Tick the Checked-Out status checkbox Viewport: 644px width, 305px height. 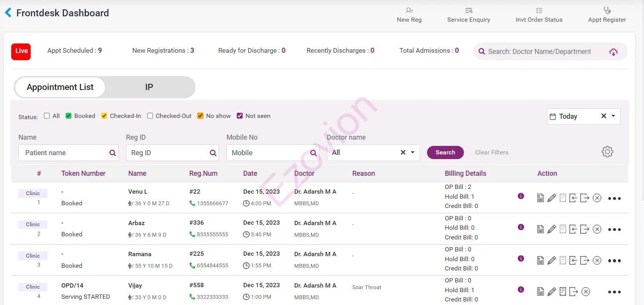[x=150, y=116]
